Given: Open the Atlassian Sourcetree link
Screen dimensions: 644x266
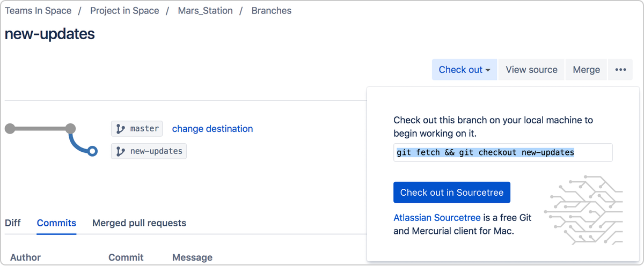Looking at the screenshot, I should (x=437, y=218).
